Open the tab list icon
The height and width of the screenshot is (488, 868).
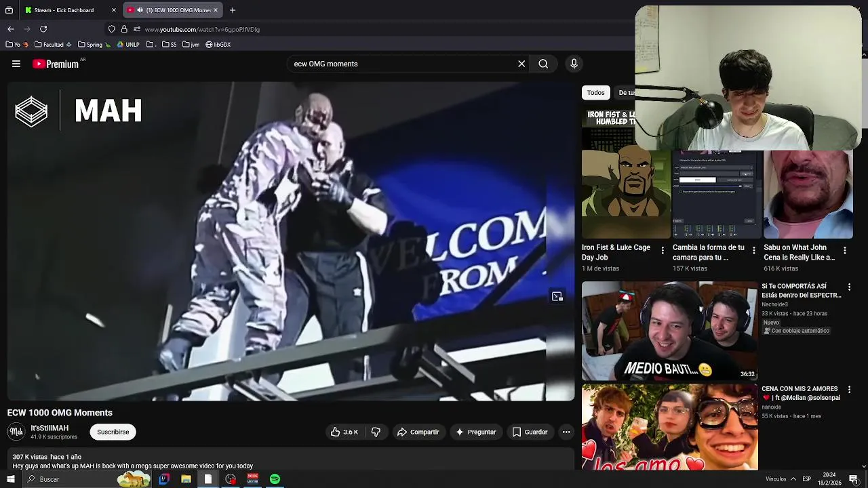pyautogui.click(x=9, y=10)
